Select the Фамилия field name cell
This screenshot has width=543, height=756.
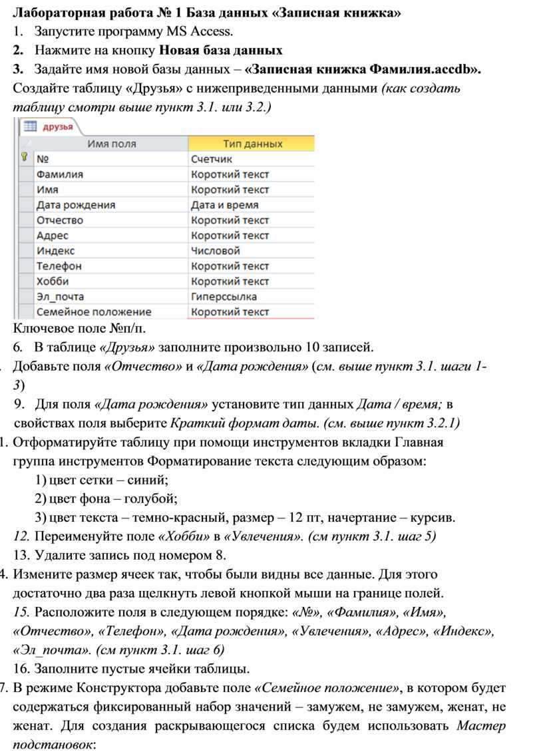(111, 174)
